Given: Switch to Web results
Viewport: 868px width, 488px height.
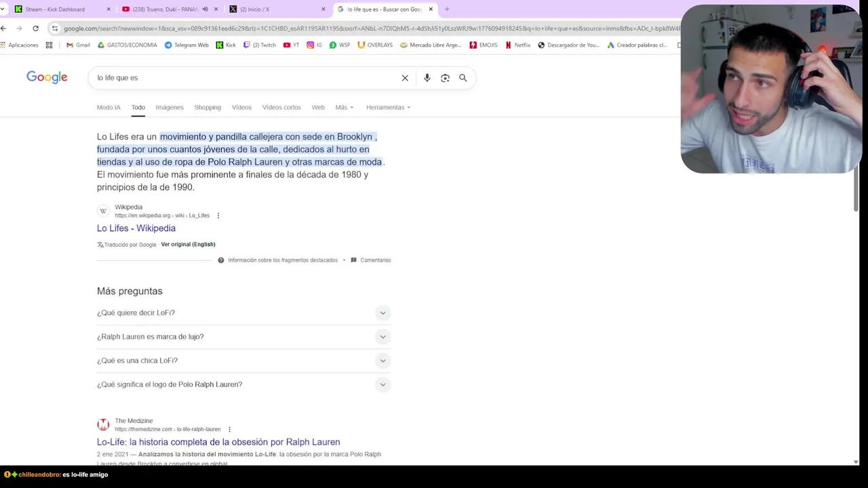Looking at the screenshot, I should [x=318, y=107].
